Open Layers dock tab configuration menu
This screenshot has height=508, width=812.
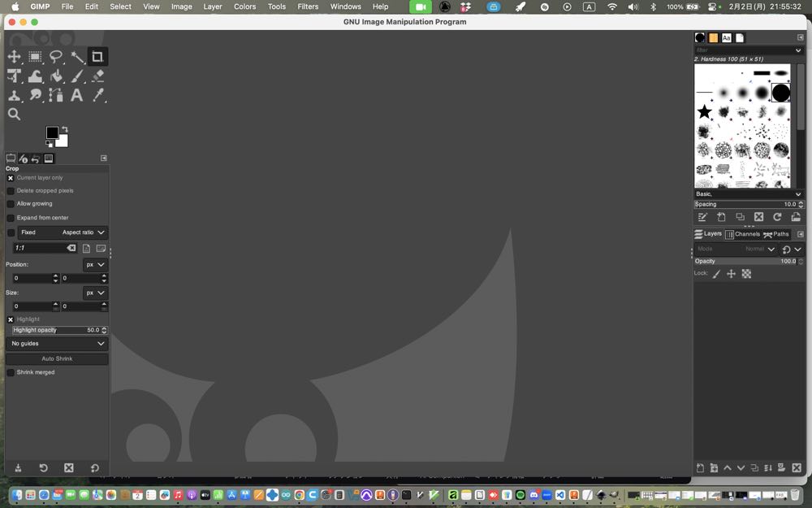pyautogui.click(x=800, y=234)
